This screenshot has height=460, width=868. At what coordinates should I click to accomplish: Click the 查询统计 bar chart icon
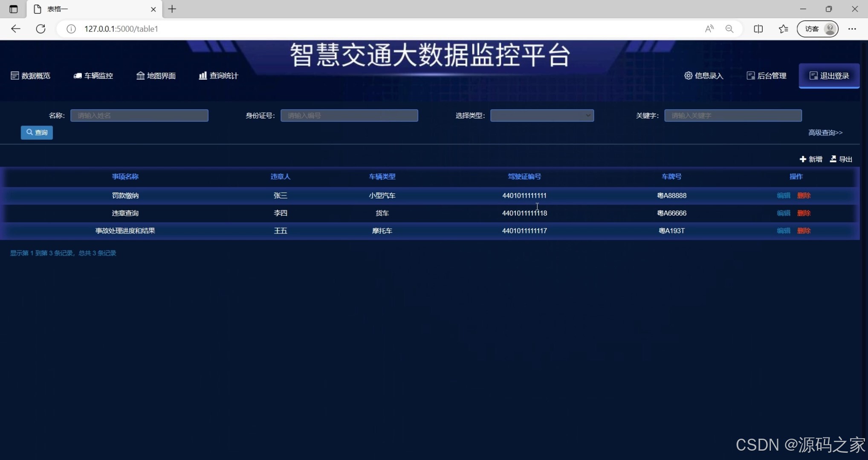pyautogui.click(x=203, y=76)
